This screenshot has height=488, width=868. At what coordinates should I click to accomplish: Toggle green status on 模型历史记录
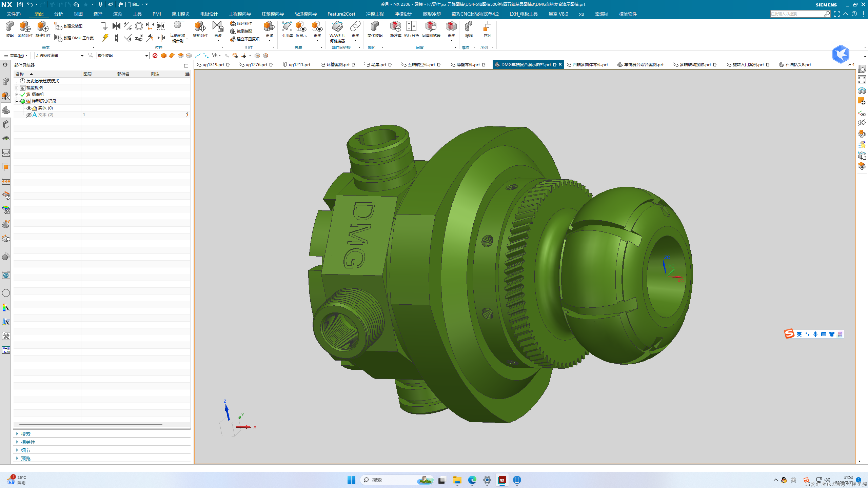pyautogui.click(x=23, y=101)
